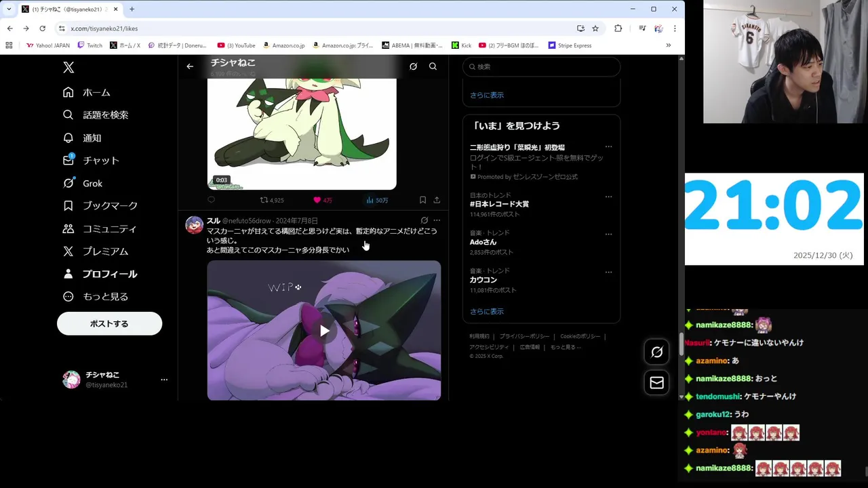The height and width of the screenshot is (488, 868).
Task: Open ズル author name link
Action: click(213, 220)
